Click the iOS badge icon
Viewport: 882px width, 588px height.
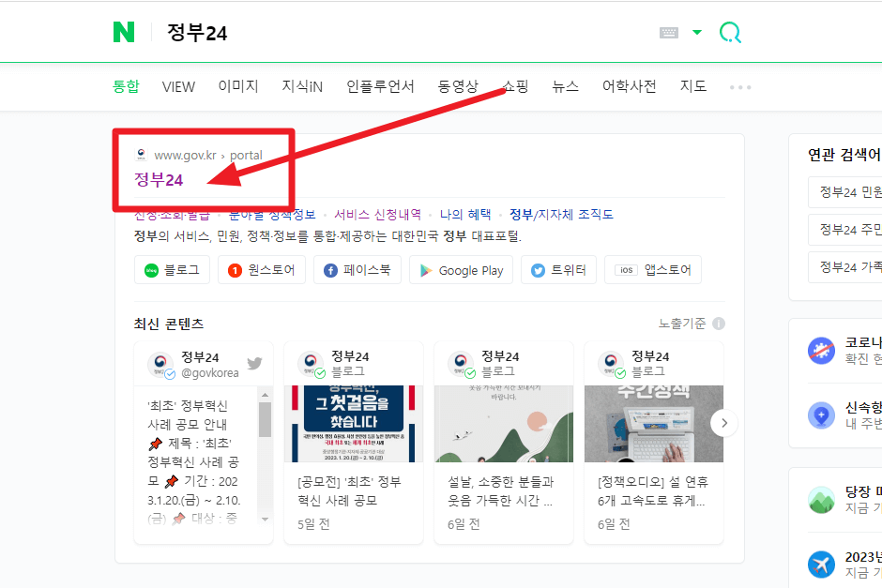(626, 270)
